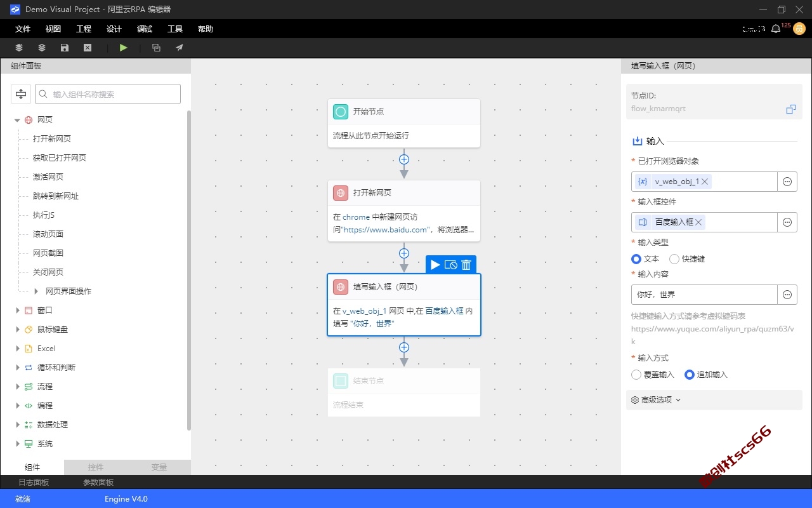
Task: Click the disable-node icon on selected node
Action: tap(451, 265)
